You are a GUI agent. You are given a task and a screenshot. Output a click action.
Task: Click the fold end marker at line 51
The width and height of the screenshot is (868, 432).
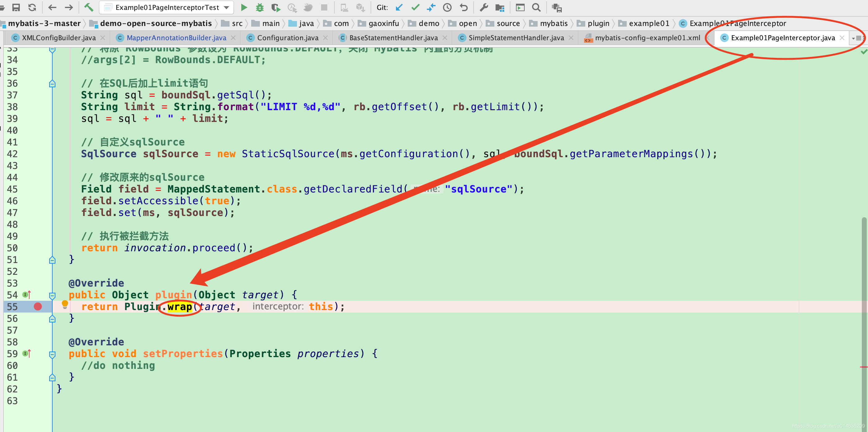[52, 260]
